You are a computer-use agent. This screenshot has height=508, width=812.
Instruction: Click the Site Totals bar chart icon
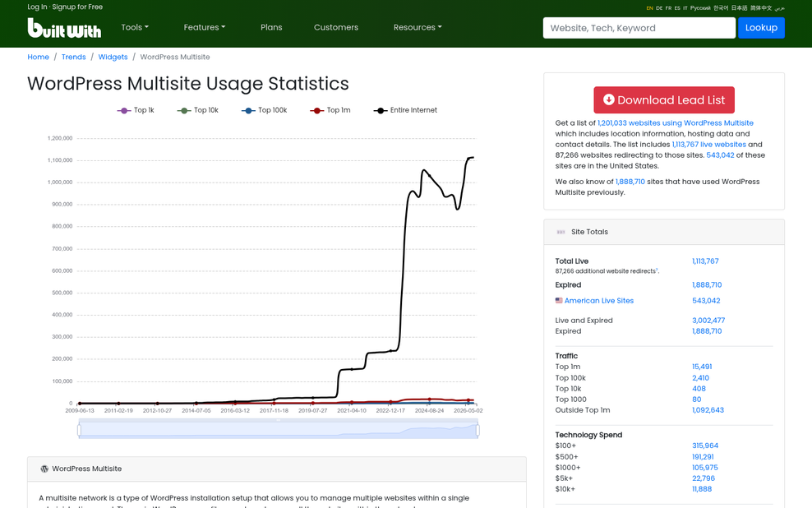(561, 232)
